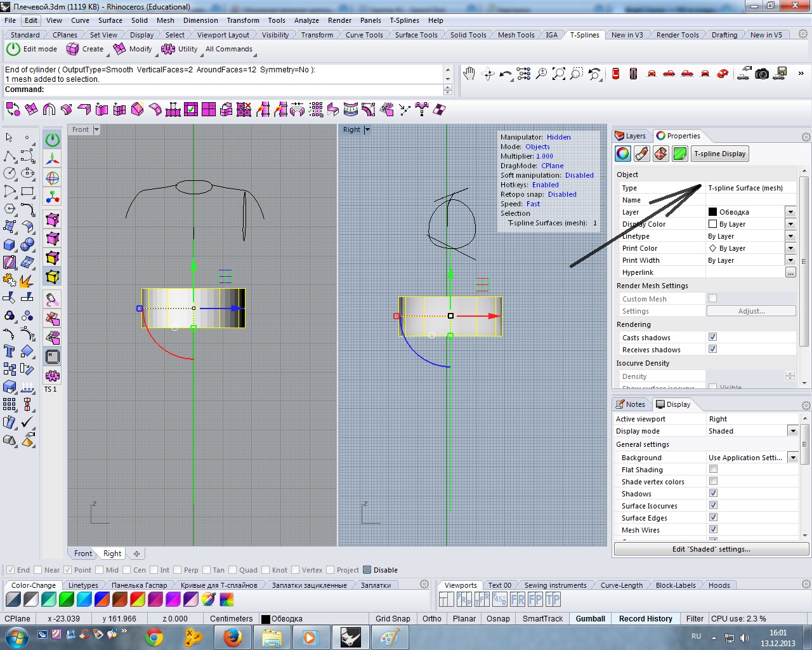Open Firefox from the taskbar

tap(232, 637)
